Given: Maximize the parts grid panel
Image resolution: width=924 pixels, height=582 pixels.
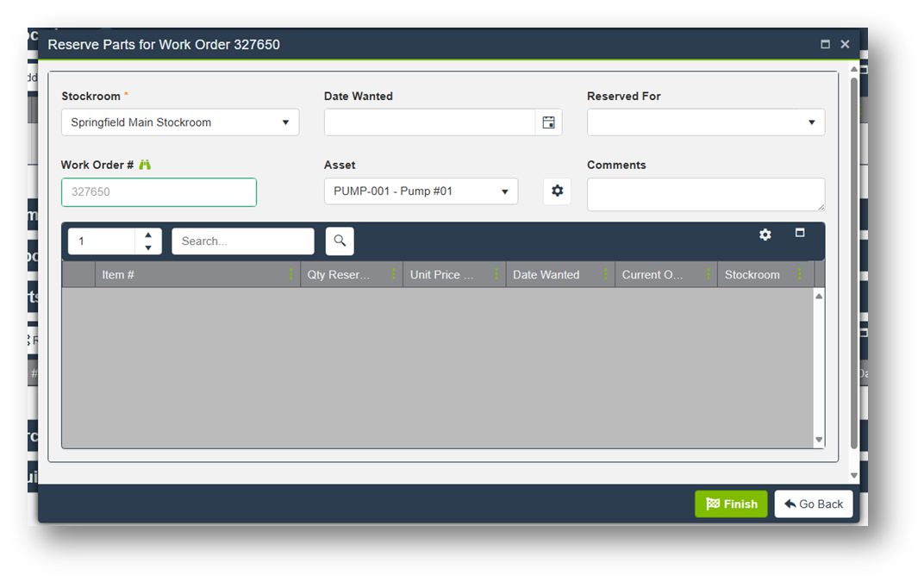Looking at the screenshot, I should 800,233.
